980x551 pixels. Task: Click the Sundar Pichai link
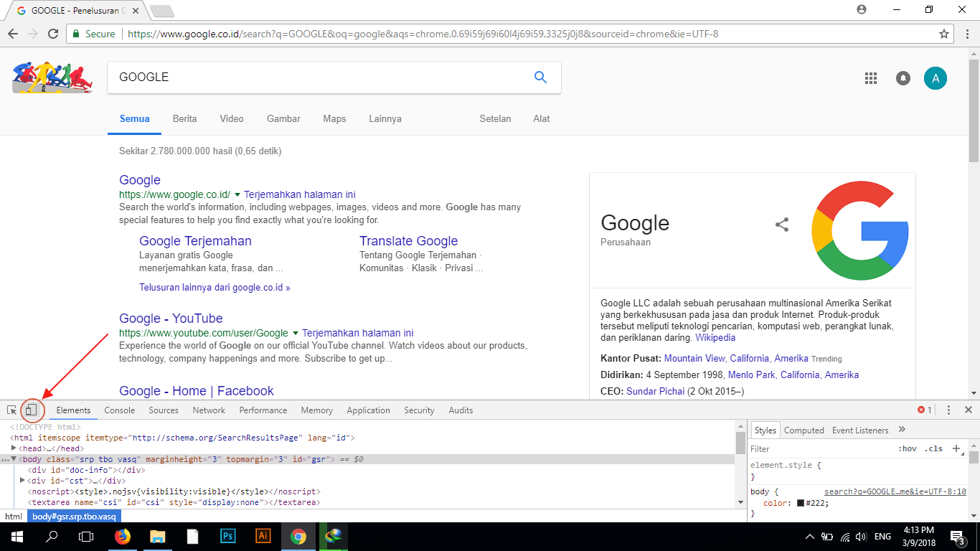pyautogui.click(x=655, y=391)
